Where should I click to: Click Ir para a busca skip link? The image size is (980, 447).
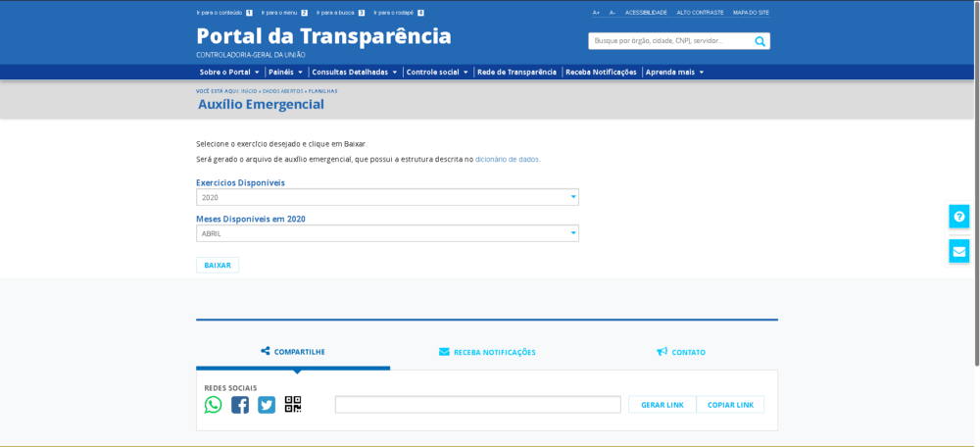341,13
